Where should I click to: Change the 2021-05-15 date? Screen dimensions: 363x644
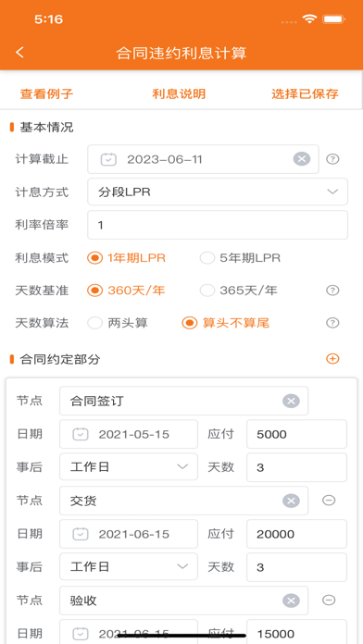point(129,434)
